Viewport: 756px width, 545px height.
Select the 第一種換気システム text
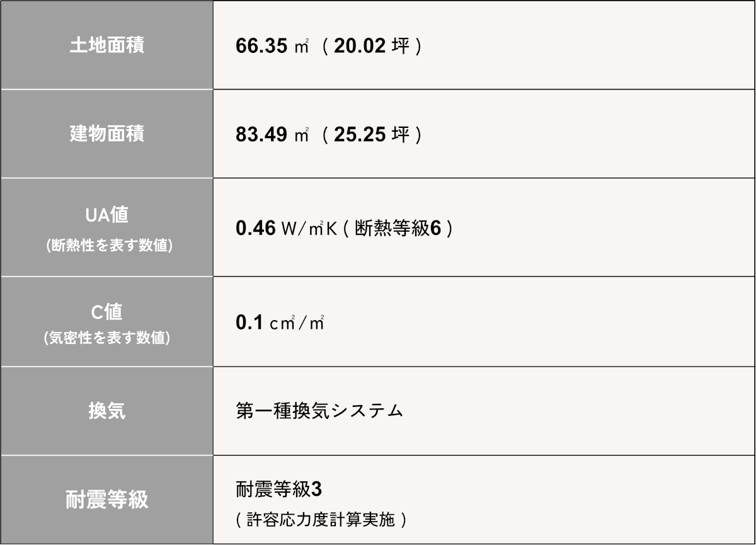[319, 411]
